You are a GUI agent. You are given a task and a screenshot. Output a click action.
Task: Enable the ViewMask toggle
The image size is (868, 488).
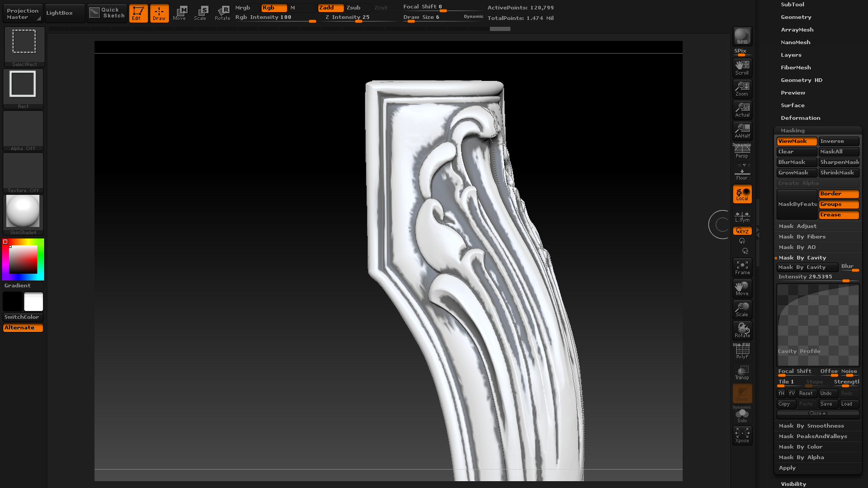pyautogui.click(x=796, y=141)
